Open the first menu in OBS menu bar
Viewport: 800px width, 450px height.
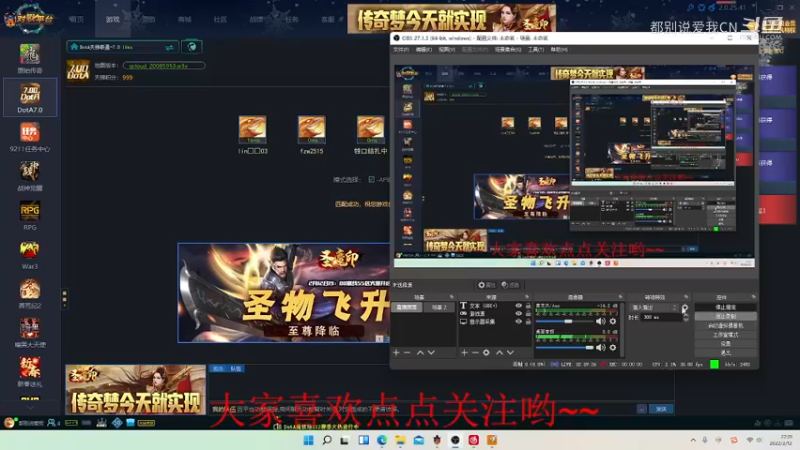tap(401, 49)
